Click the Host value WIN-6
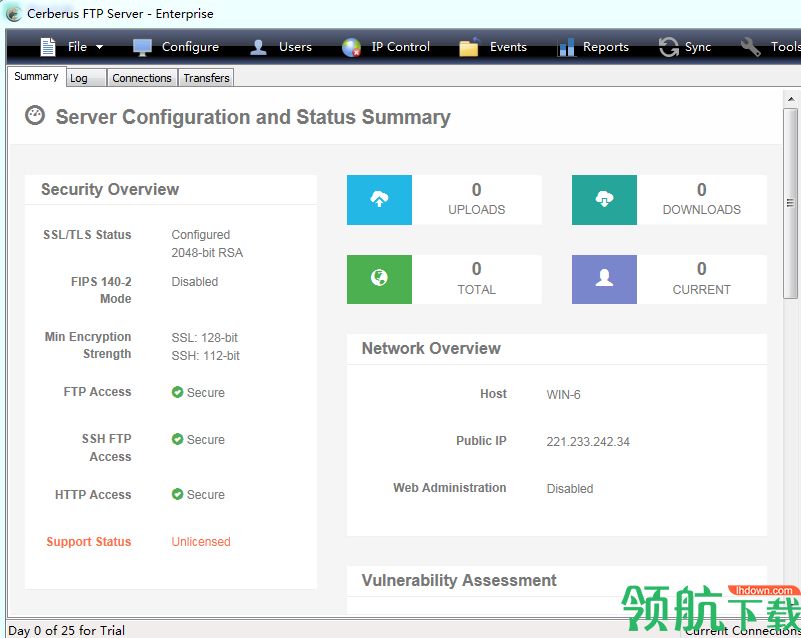Image resolution: width=801 pixels, height=638 pixels. (563, 394)
